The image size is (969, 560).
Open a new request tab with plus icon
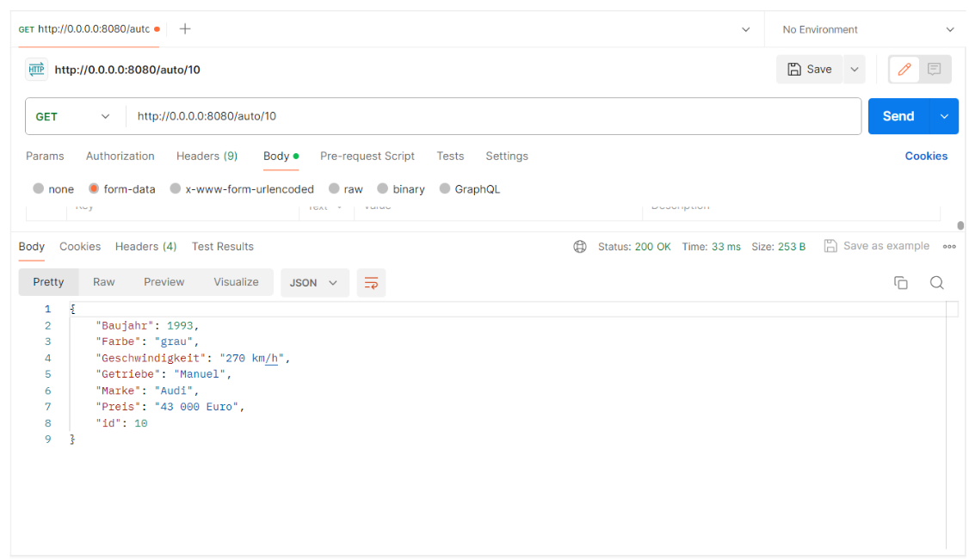point(185,29)
